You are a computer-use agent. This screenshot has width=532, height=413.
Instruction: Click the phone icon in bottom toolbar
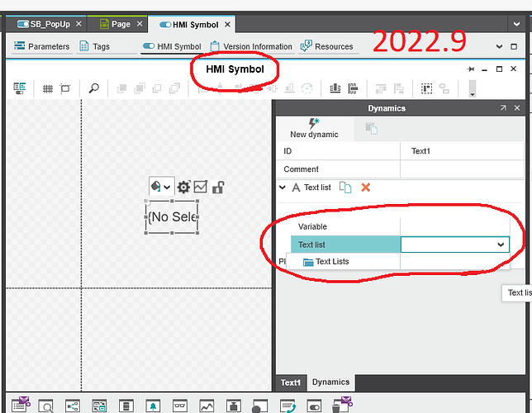point(288,406)
